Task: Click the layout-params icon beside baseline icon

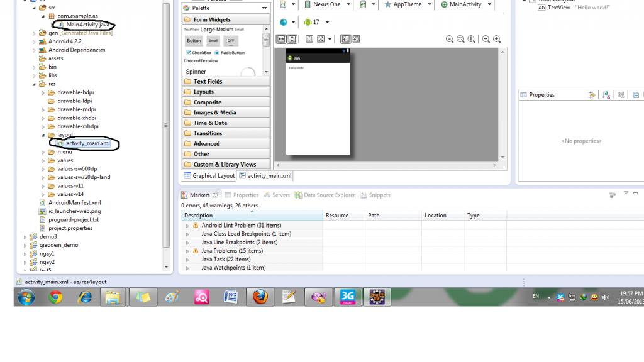Action: pos(356,39)
